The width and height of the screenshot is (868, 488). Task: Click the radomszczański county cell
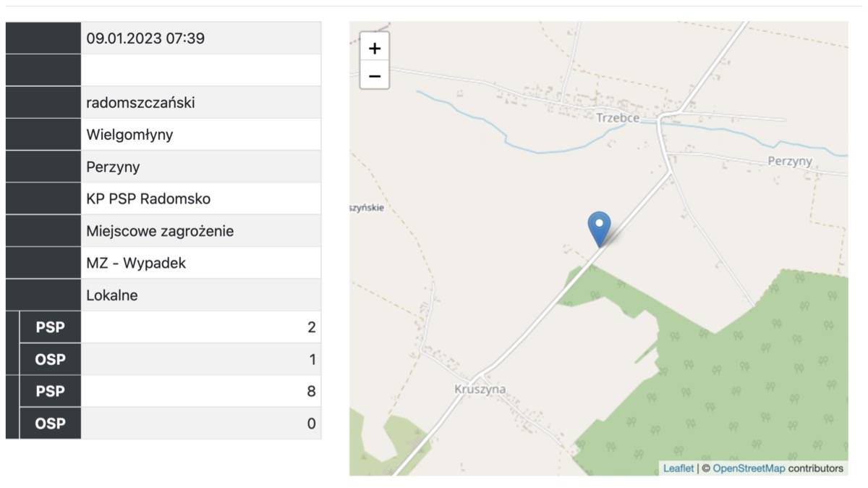pos(200,103)
